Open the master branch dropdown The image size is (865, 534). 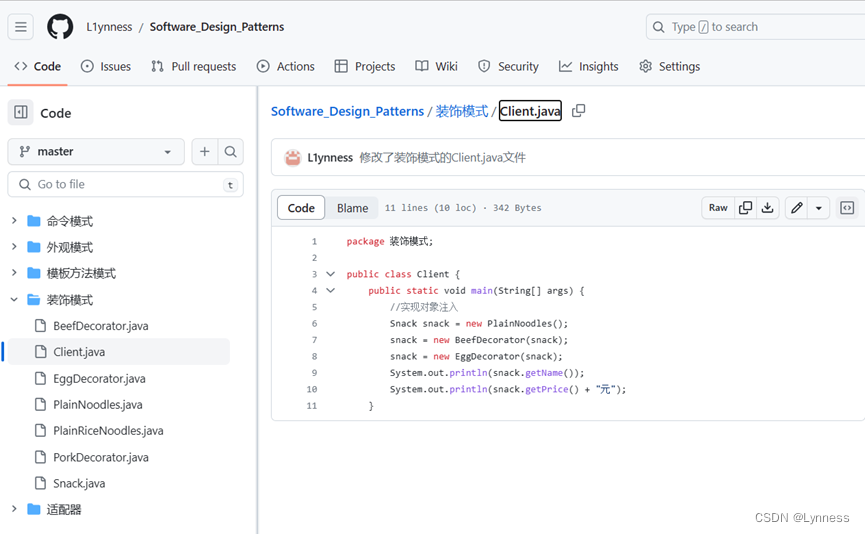(x=96, y=151)
